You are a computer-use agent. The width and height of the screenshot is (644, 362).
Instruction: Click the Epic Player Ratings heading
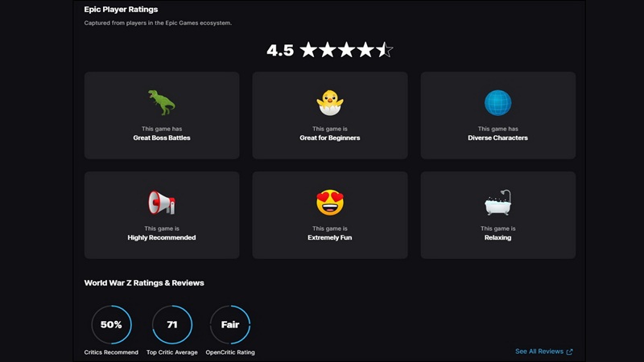pyautogui.click(x=121, y=10)
